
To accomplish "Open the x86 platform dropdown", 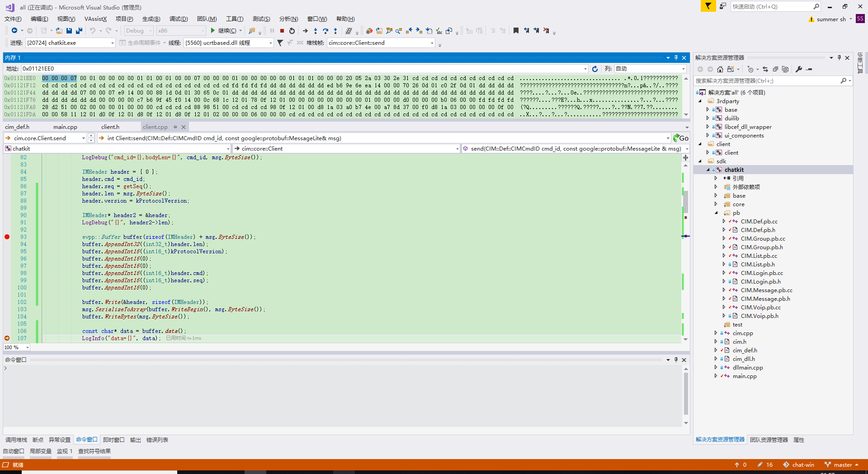I will click(x=181, y=31).
